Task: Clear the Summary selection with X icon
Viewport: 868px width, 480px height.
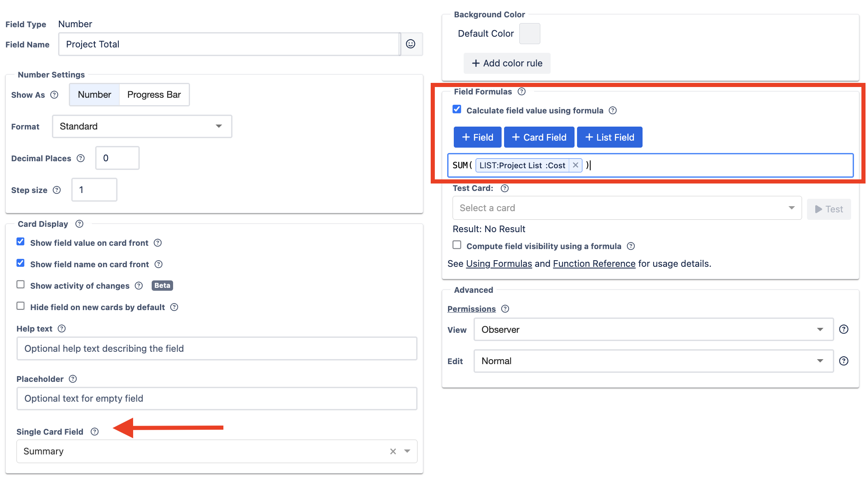Action: pos(393,452)
